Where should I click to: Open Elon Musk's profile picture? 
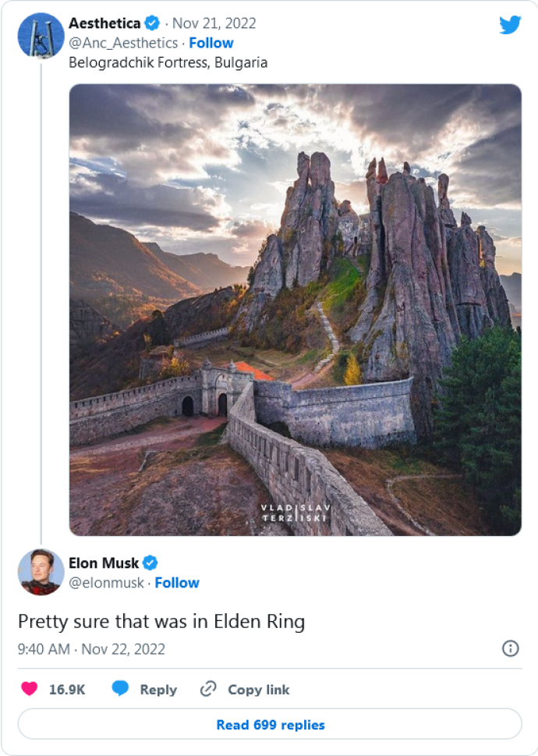pyautogui.click(x=41, y=572)
